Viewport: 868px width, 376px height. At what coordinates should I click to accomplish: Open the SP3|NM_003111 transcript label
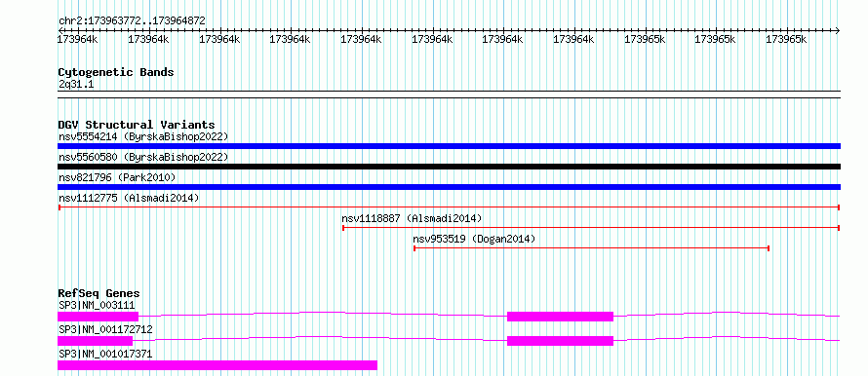(x=97, y=305)
